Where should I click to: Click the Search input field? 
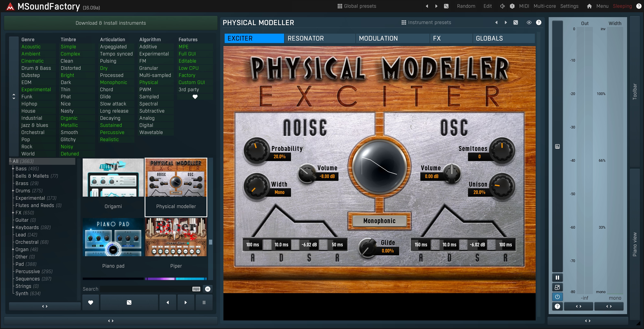click(146, 289)
